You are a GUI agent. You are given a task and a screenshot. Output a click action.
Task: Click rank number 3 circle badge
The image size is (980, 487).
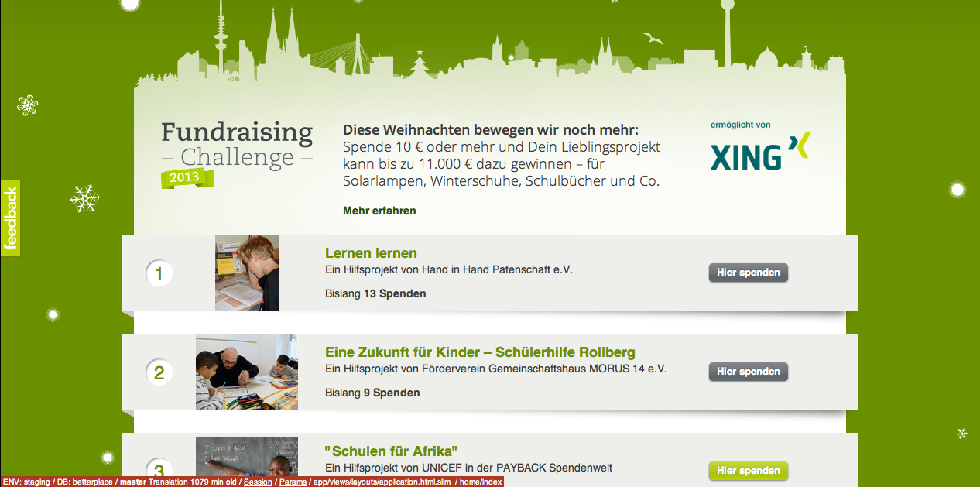[x=159, y=471]
